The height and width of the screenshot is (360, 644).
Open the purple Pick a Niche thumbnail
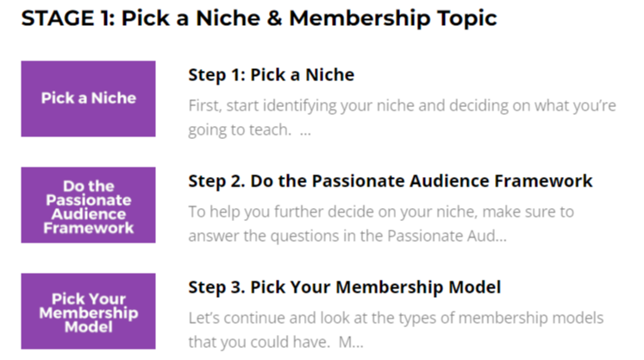coord(88,98)
